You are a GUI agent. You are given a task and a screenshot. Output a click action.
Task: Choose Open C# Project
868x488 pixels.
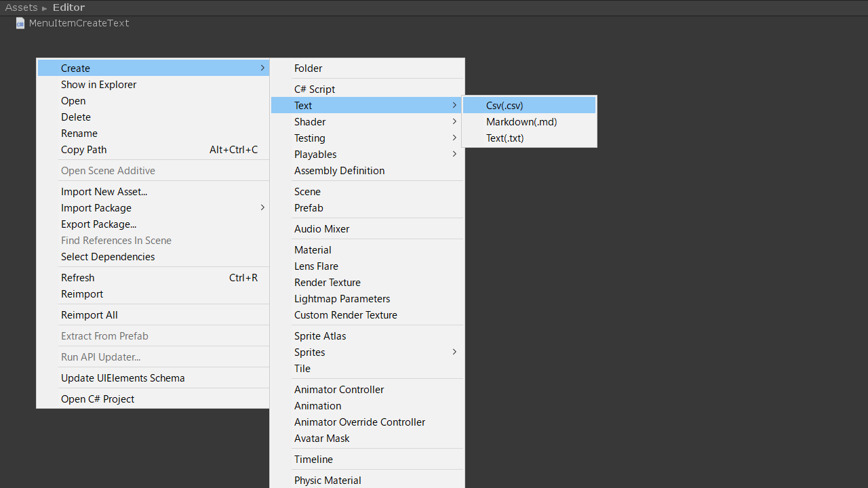(x=98, y=399)
